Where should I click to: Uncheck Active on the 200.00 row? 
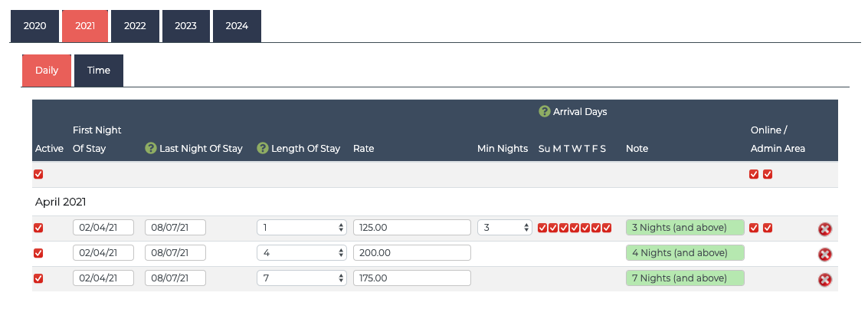pos(38,253)
